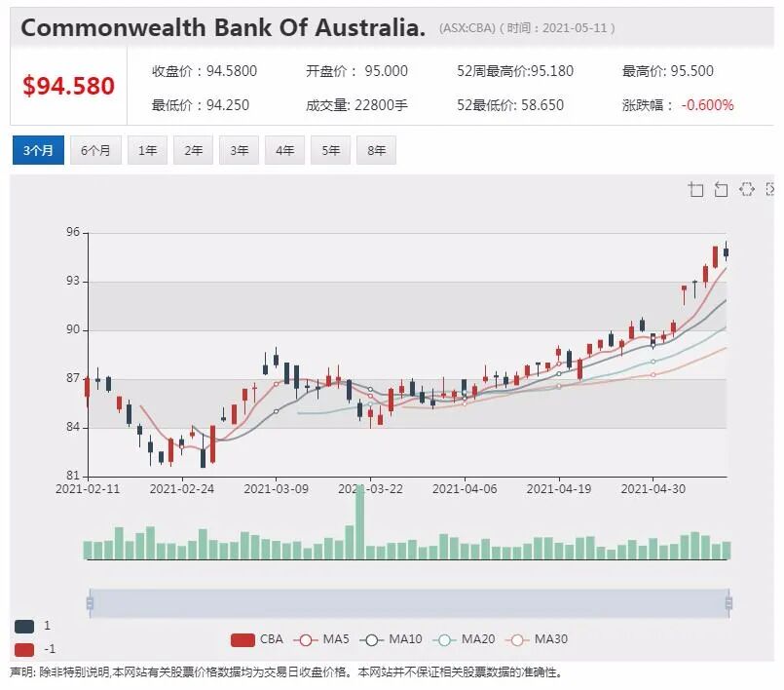Click the 开盘价：95.000 value

click(357, 71)
